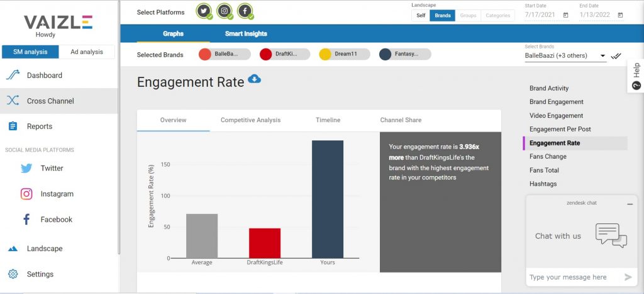Image resolution: width=644 pixels, height=294 pixels.
Task: Toggle the Twitter platform icon
Action: [204, 11]
